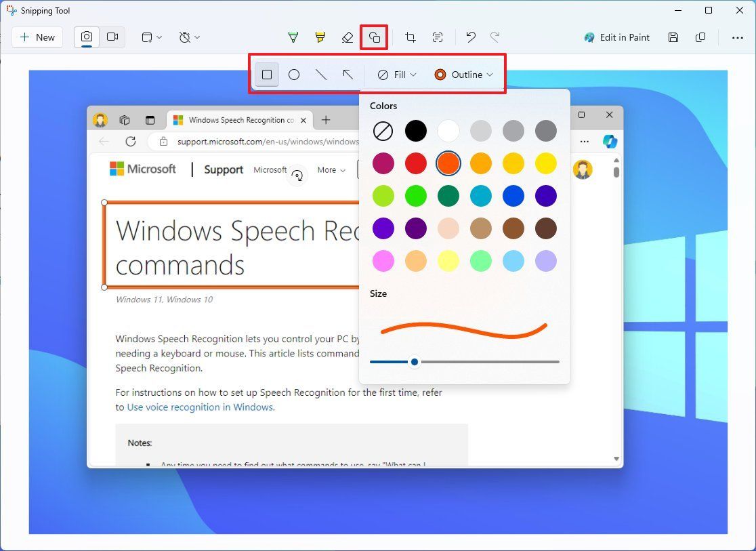The height and width of the screenshot is (551, 756).
Task: Click the bottom-left resize handle of rectangle
Action: click(x=104, y=287)
